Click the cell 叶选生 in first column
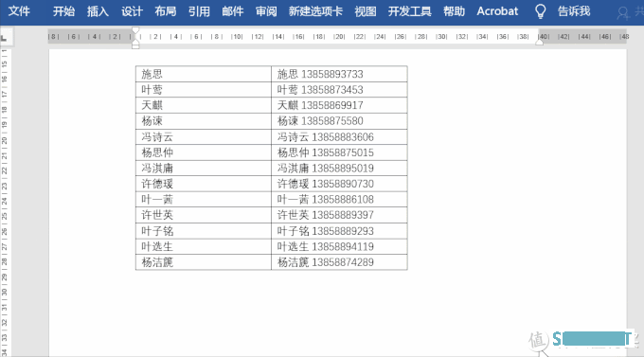644x357 pixels. (204, 246)
